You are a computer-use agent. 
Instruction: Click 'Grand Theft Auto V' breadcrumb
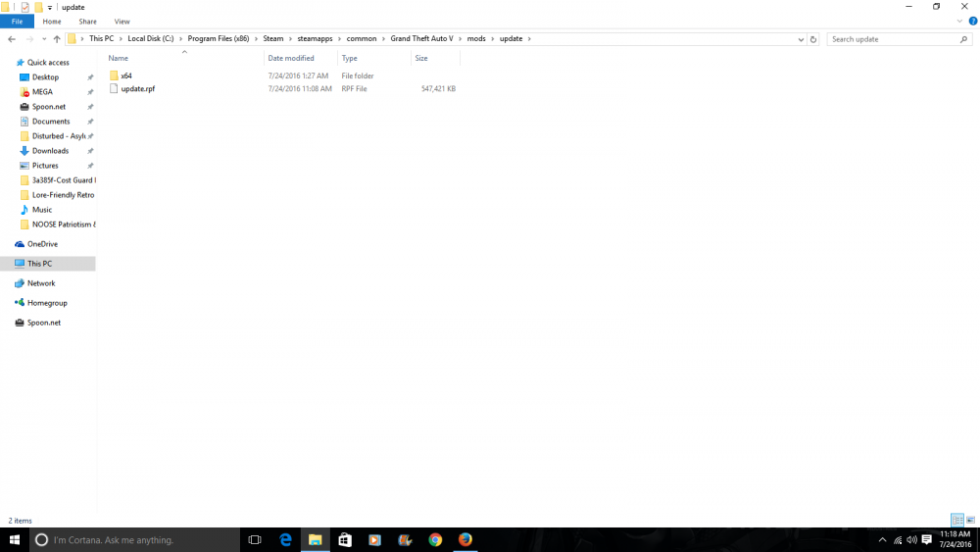click(x=421, y=39)
